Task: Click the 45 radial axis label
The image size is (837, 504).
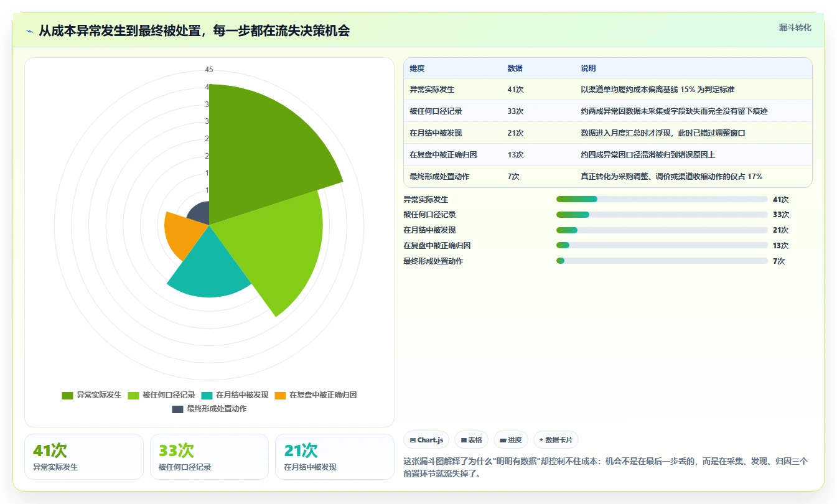Action: [209, 70]
